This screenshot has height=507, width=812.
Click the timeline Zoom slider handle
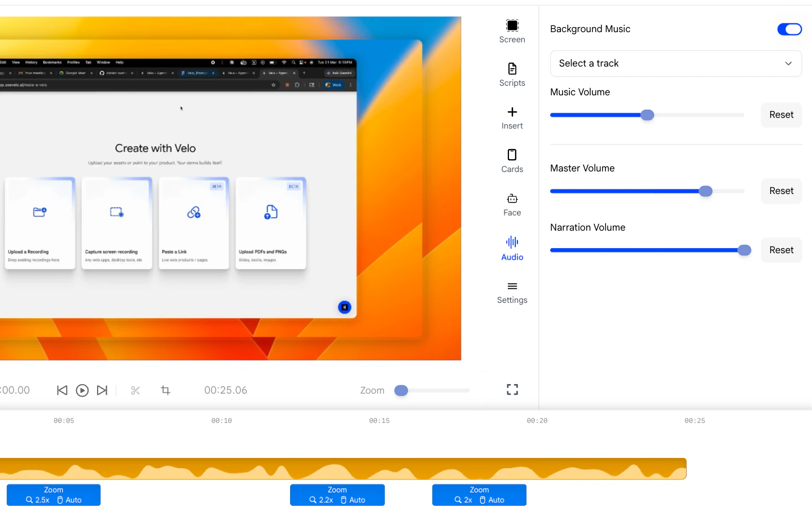(x=401, y=390)
